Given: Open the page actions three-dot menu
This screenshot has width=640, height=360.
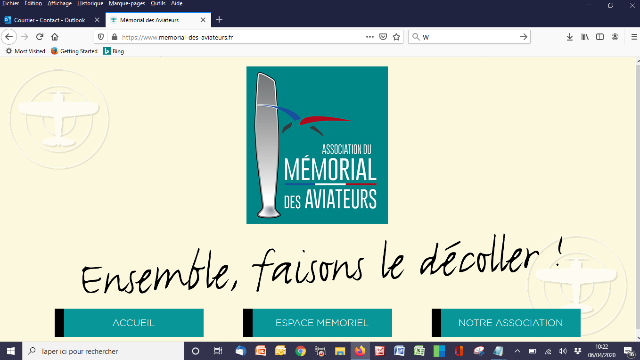Looking at the screenshot, I should click(370, 37).
